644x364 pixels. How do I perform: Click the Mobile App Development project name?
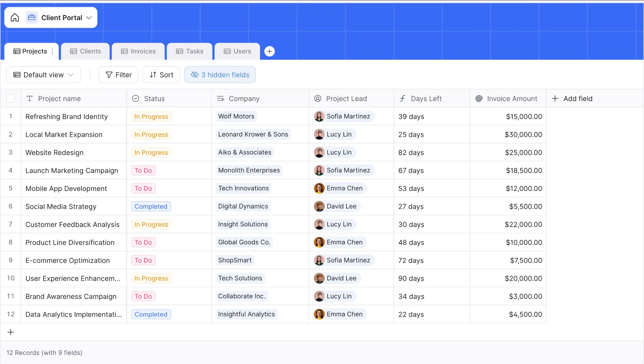point(66,188)
